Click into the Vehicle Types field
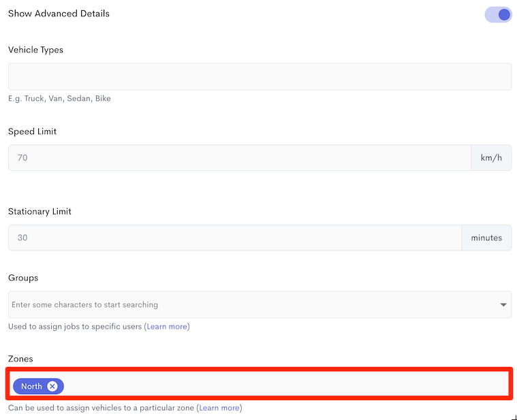The width and height of the screenshot is (517, 420). tap(260, 77)
